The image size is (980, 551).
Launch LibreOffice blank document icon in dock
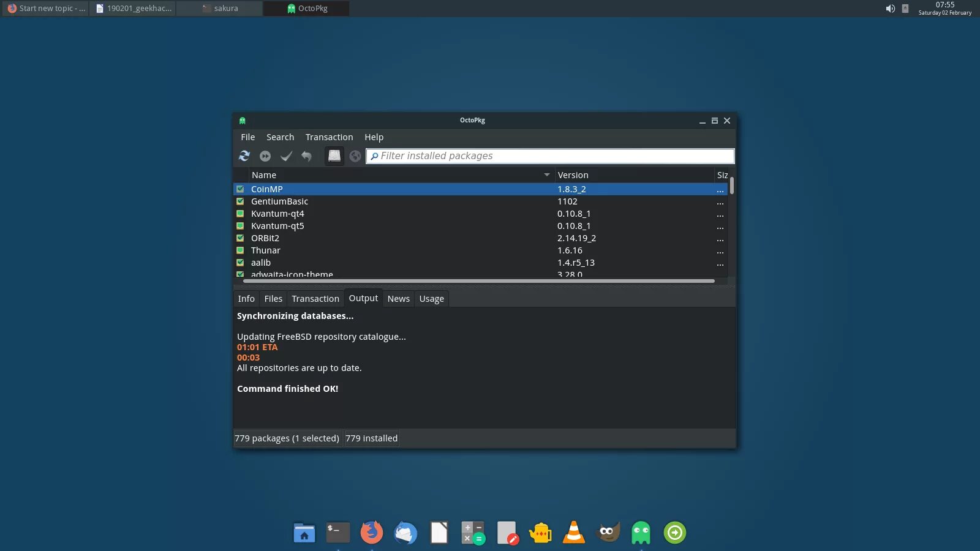439,533
